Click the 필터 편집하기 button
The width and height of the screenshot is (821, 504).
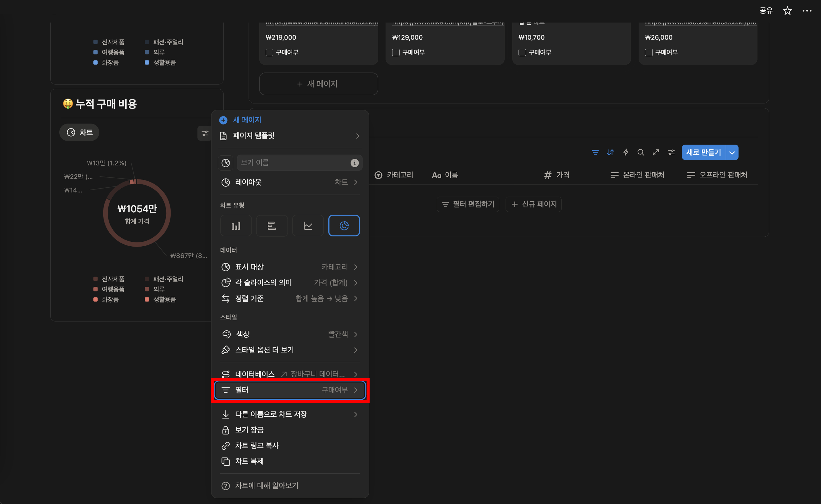click(468, 204)
